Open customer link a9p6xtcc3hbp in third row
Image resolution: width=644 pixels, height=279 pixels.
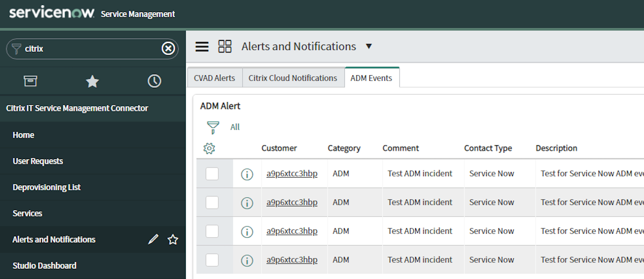coord(292,231)
